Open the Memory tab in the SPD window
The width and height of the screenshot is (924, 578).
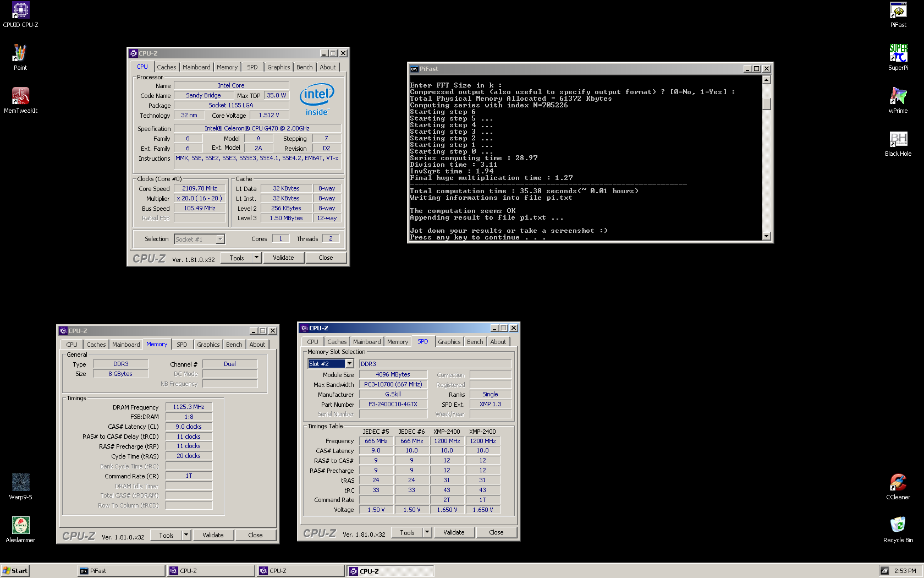pyautogui.click(x=398, y=342)
